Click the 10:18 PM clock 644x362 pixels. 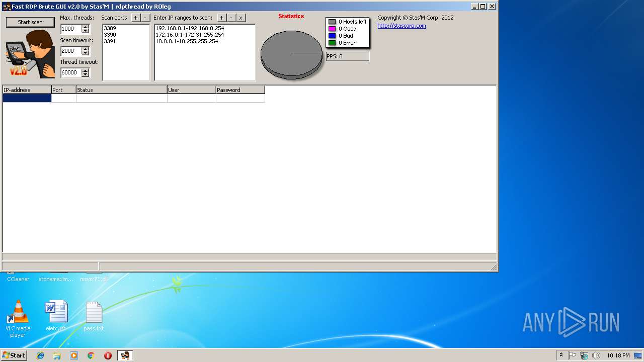tap(618, 355)
